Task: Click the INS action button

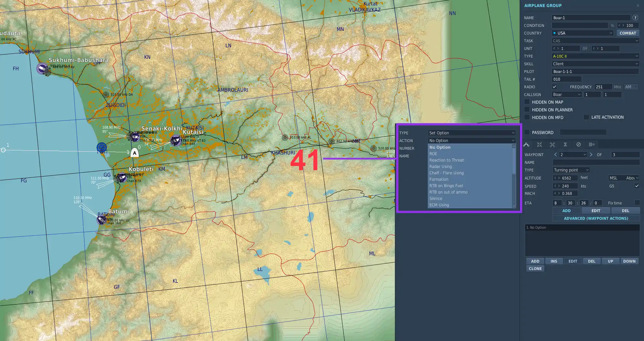Action: pos(554,261)
